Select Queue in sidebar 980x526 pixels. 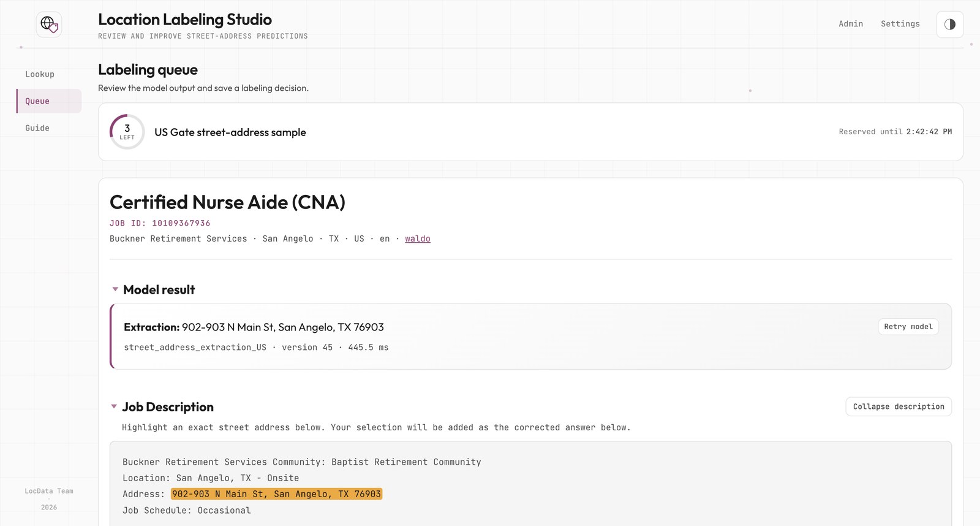[x=48, y=101]
